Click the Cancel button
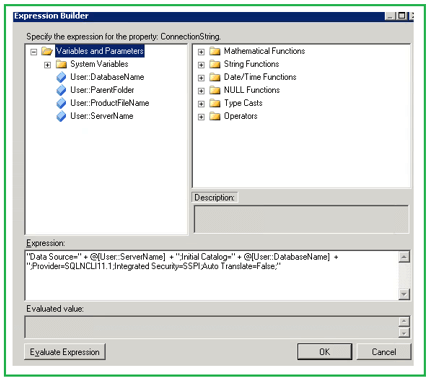Screen dimensions: 431x384 pos(384,352)
